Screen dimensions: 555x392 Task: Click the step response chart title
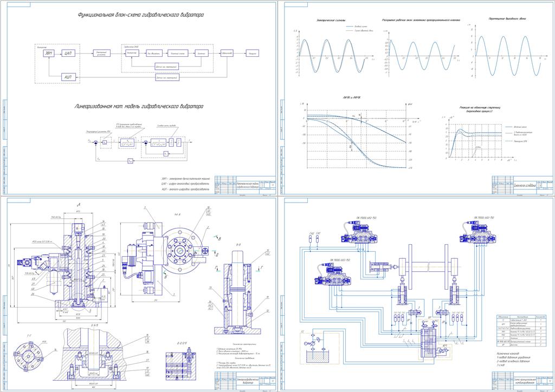click(x=480, y=108)
